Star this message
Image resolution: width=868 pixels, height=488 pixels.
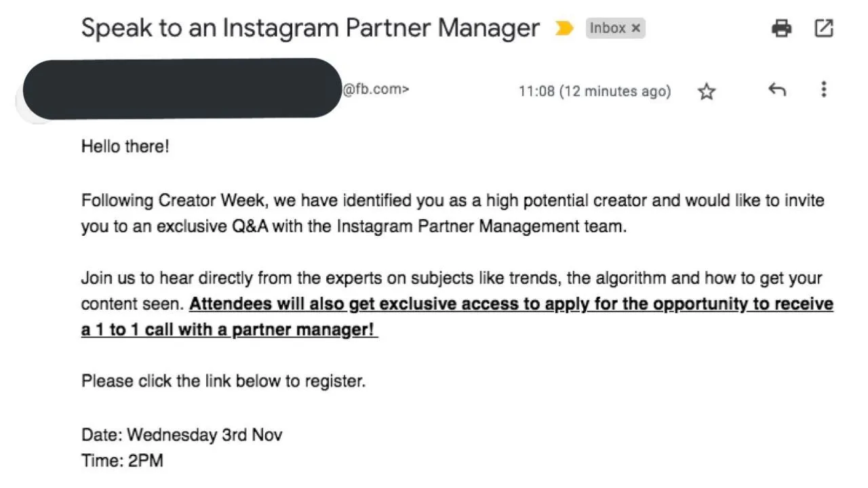(707, 91)
